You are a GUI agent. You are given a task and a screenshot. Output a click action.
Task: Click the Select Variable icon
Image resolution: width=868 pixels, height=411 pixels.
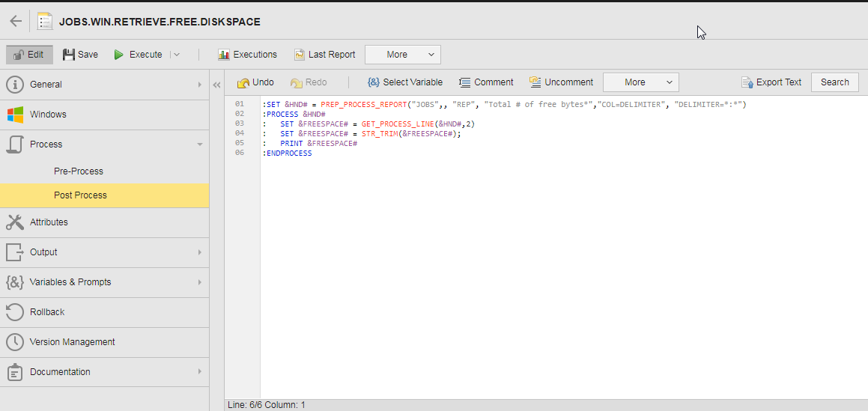[x=373, y=82]
